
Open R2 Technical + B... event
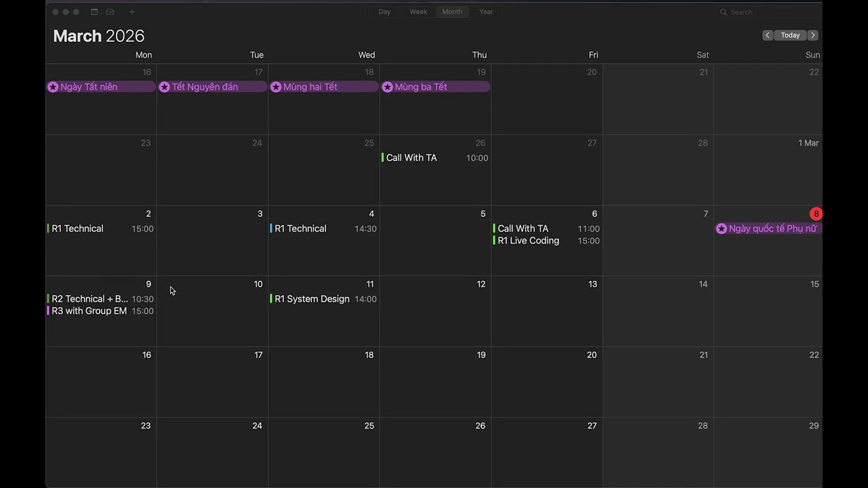[x=101, y=299]
